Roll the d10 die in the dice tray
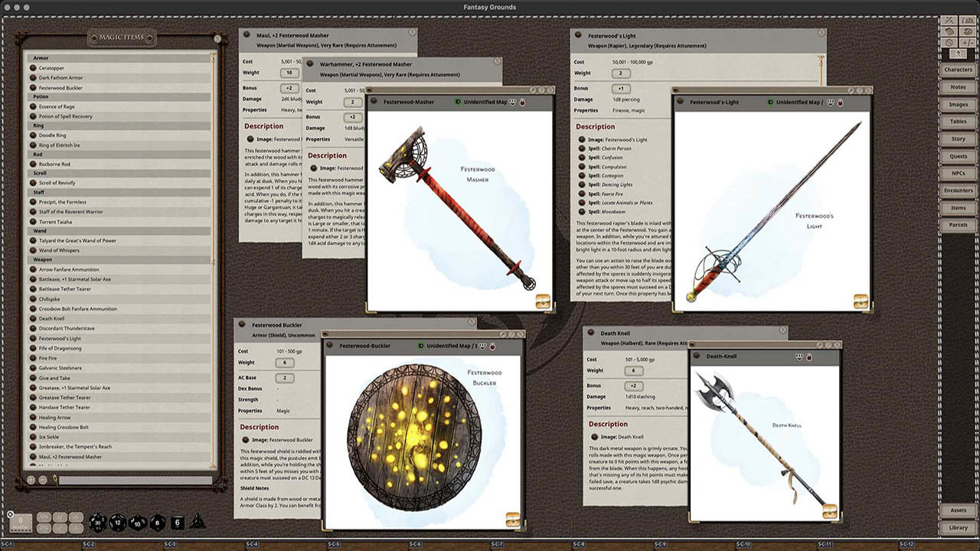Screen dimensions: 980x551 (137, 523)
